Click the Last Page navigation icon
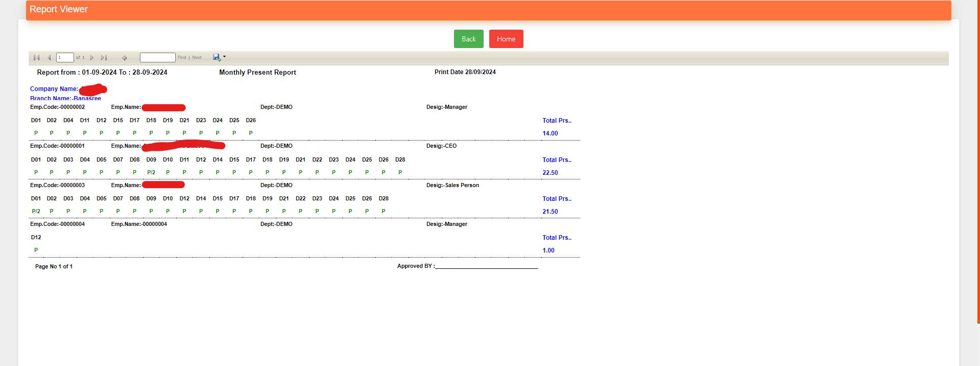Viewport: 980px width, 366px height. 104,58
